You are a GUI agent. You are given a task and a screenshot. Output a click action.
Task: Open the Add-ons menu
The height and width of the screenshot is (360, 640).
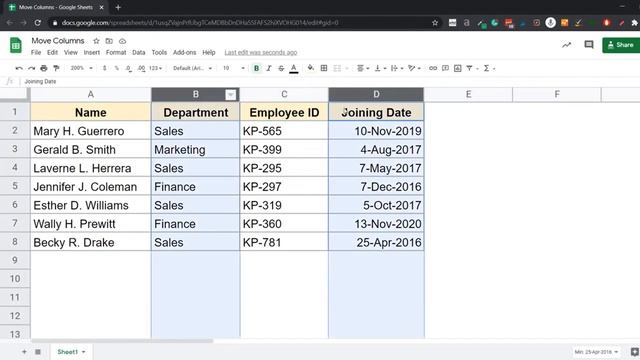(184, 52)
